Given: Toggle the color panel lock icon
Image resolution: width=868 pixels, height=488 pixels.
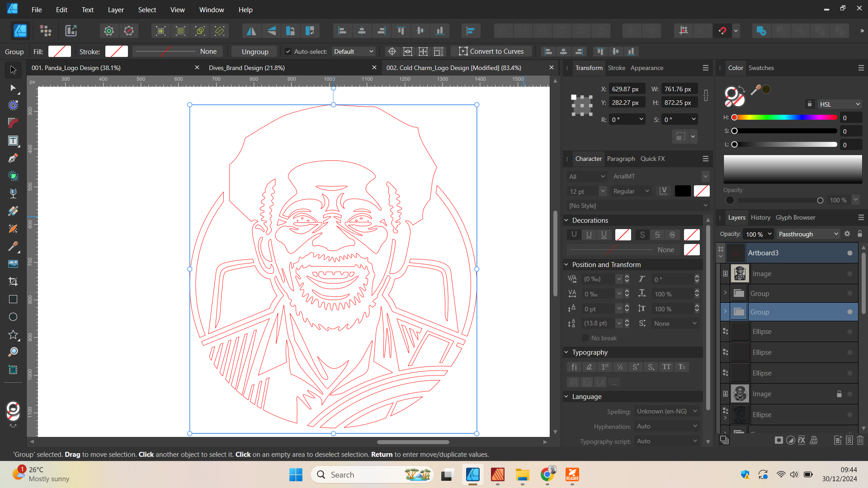Looking at the screenshot, I should (810, 104).
